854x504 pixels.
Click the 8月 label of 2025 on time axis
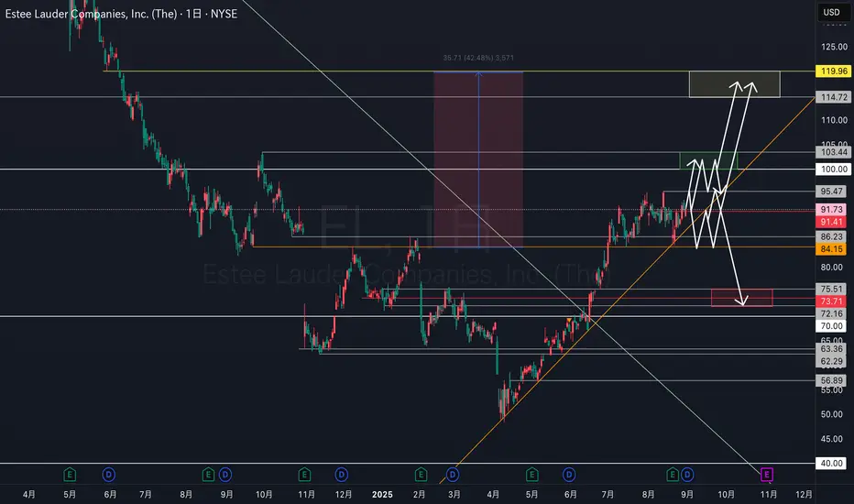(648, 494)
